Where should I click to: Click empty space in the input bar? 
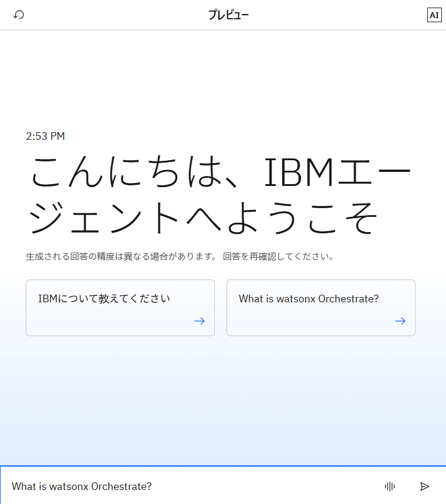click(263, 486)
